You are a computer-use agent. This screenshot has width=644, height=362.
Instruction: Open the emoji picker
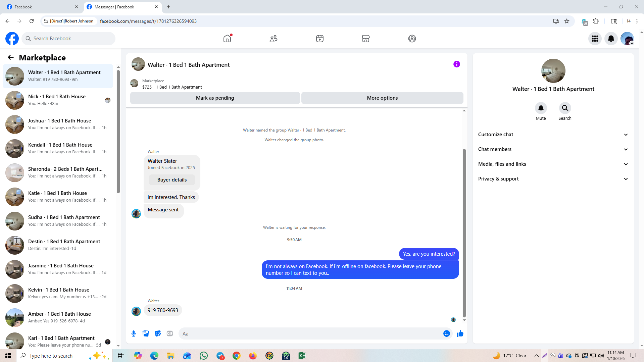[447, 333]
